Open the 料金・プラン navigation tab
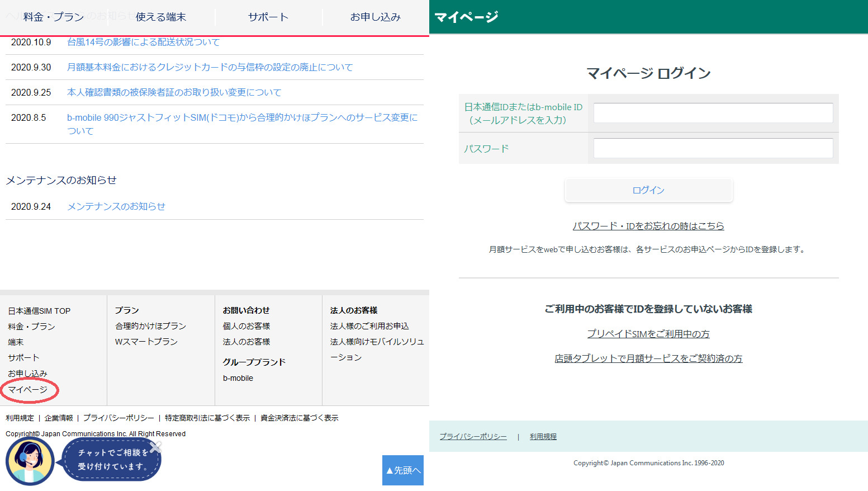The height and width of the screenshot is (491, 868). point(54,17)
